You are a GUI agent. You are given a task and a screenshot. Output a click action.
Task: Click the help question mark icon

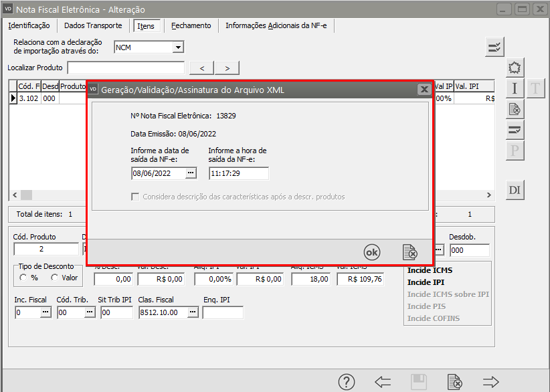(x=346, y=382)
